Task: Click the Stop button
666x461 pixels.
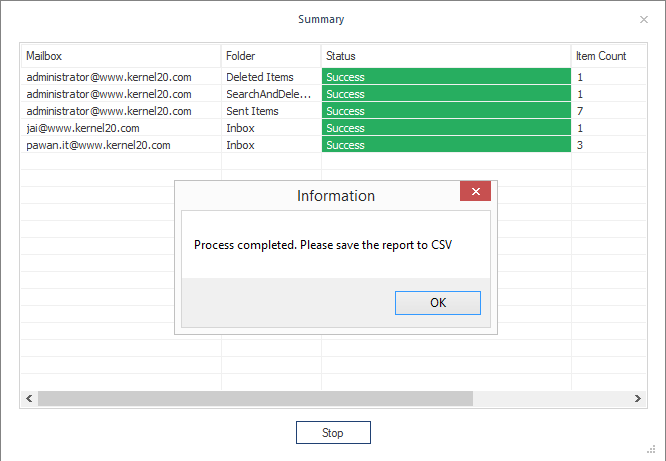Action: [x=333, y=433]
